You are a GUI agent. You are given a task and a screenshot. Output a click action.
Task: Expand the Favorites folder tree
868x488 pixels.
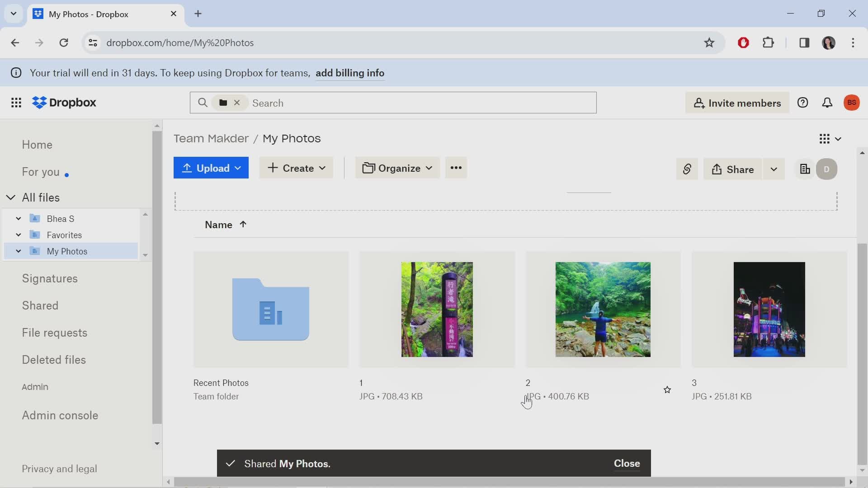(x=19, y=235)
